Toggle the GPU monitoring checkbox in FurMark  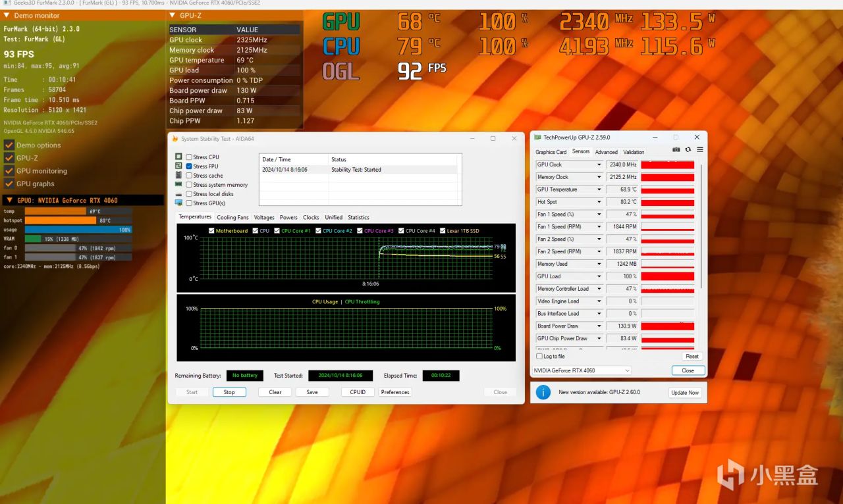point(9,171)
